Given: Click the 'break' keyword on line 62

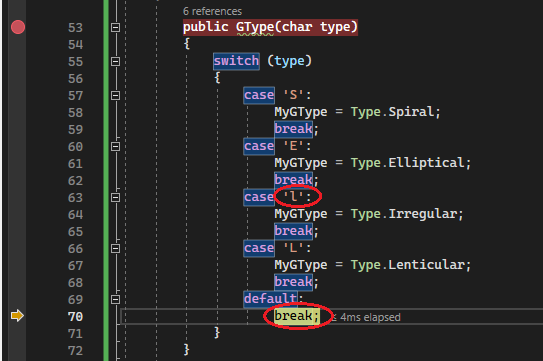Looking at the screenshot, I should point(294,180).
